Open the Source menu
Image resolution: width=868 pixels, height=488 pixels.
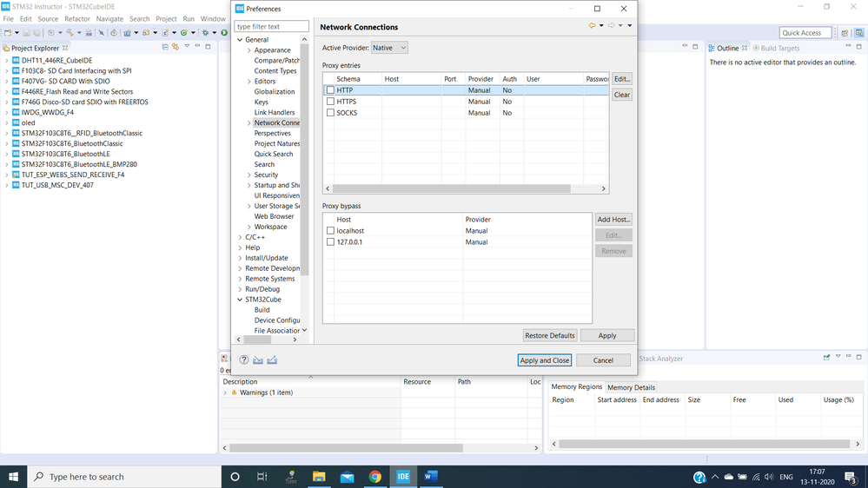(48, 19)
